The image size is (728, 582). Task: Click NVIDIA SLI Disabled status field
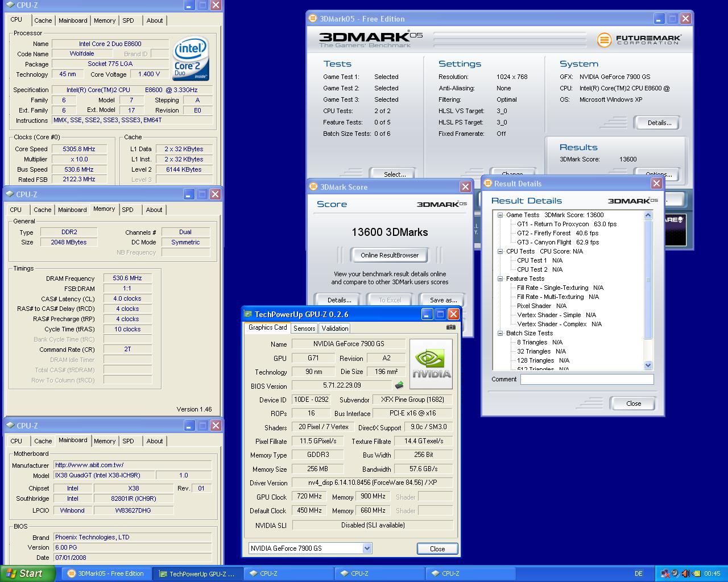tap(373, 525)
